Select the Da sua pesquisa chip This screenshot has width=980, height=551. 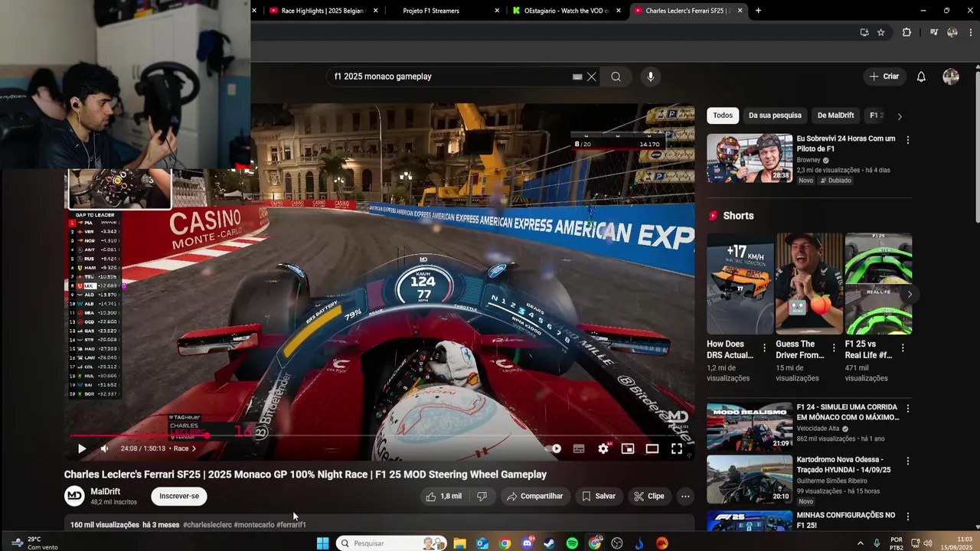[775, 116]
